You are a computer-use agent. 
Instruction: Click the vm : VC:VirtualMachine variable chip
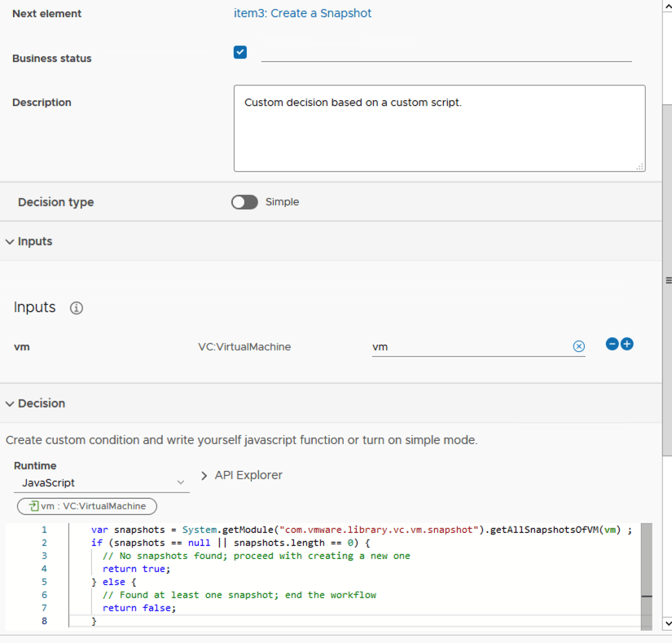[87, 506]
